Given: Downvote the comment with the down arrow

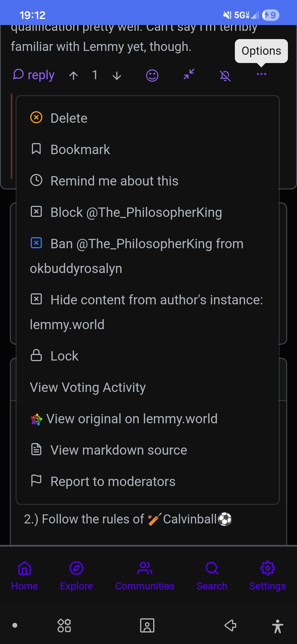Looking at the screenshot, I should (117, 76).
